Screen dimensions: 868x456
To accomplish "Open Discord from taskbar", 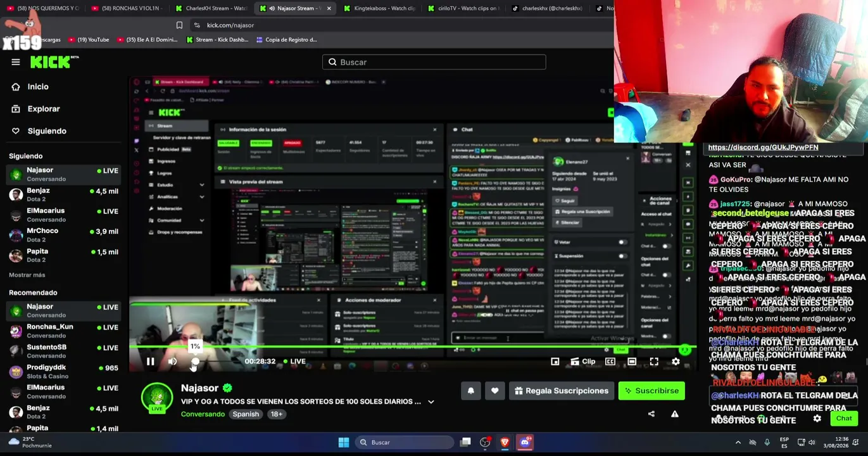I will tap(525, 443).
